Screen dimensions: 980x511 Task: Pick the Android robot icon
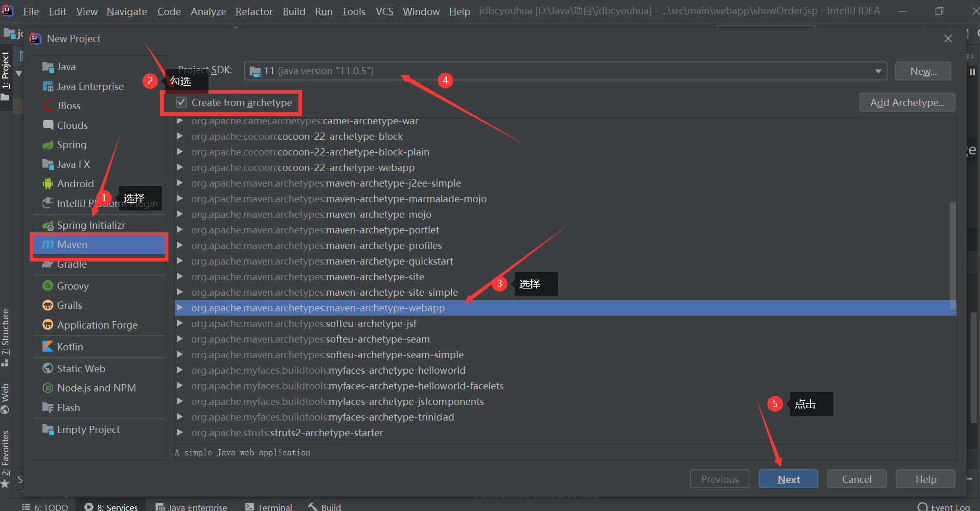[48, 184]
